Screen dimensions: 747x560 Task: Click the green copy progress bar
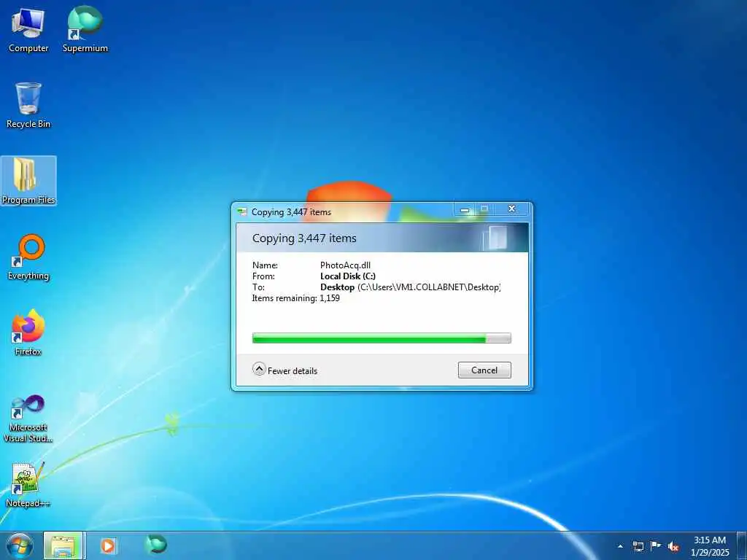pyautogui.click(x=382, y=338)
